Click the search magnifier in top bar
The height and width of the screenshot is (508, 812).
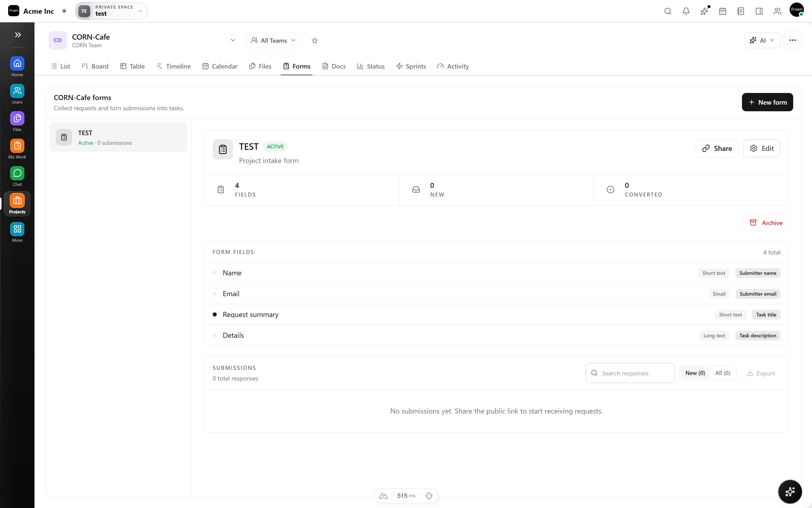click(x=668, y=11)
